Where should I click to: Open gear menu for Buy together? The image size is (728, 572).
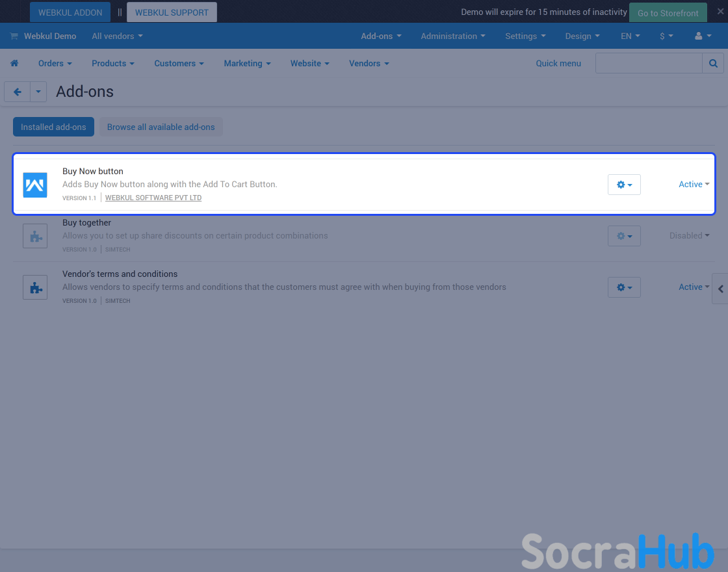[x=624, y=236]
